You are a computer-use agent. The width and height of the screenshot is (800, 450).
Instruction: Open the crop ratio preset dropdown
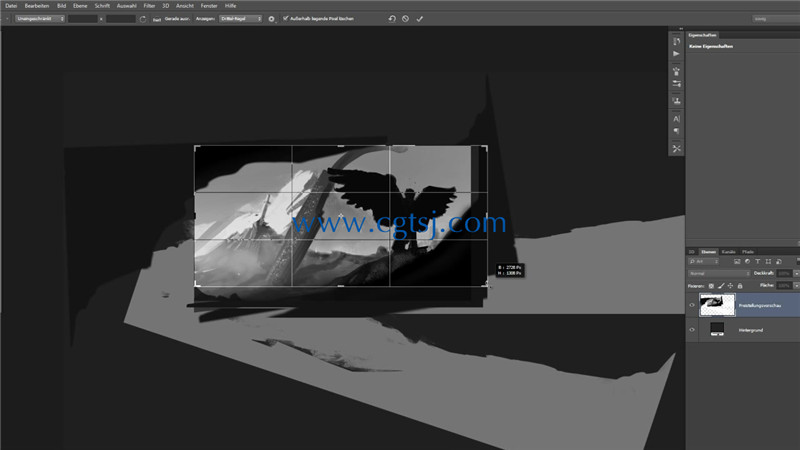tap(40, 19)
